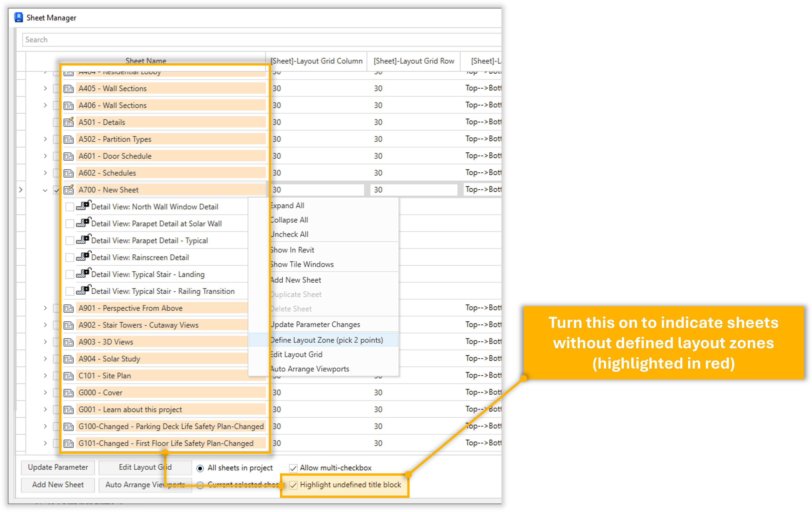Click the A405 - Wall Sections sheet icon
Viewport: 812px width, 512px height.
coord(69,89)
